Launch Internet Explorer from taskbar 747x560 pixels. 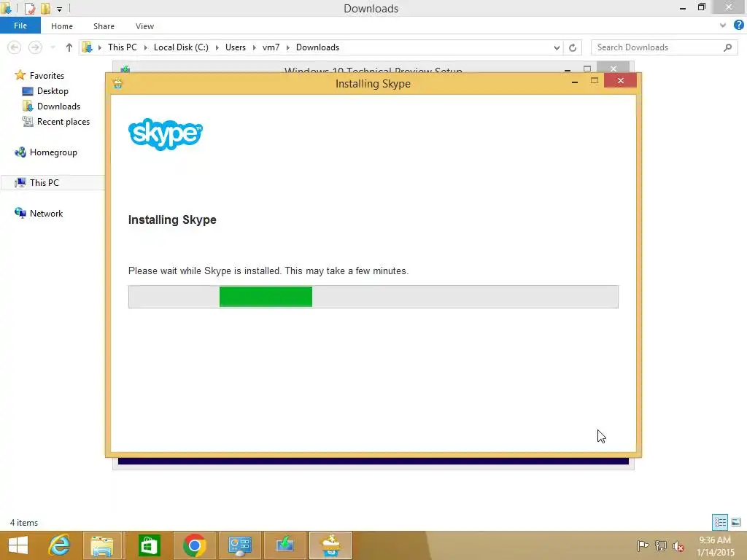[59, 545]
